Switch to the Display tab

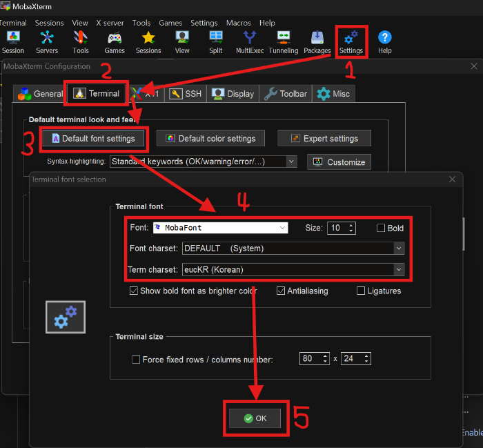233,94
